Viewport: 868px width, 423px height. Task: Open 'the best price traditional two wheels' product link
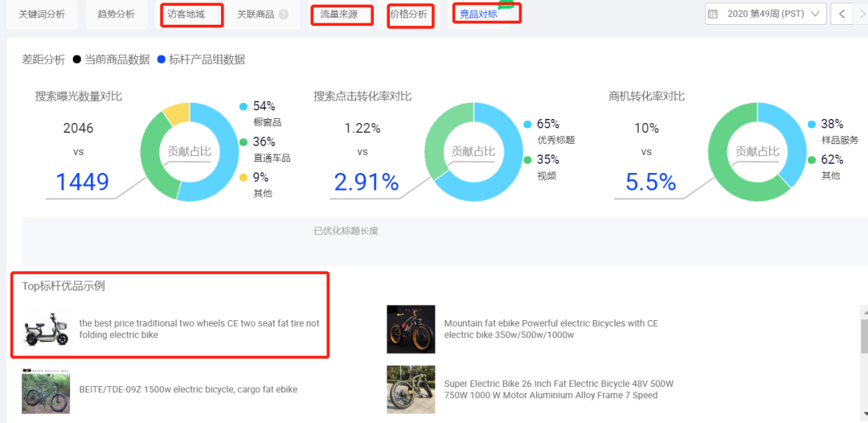point(199,329)
